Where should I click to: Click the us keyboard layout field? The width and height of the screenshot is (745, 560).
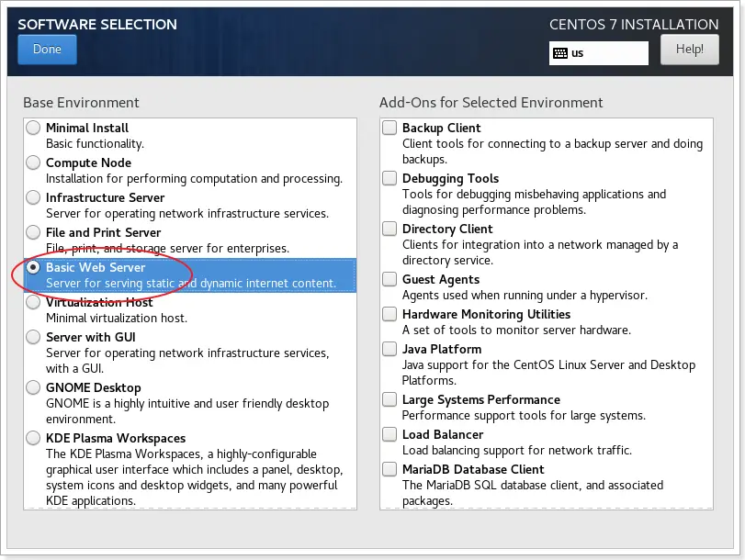tap(606, 53)
